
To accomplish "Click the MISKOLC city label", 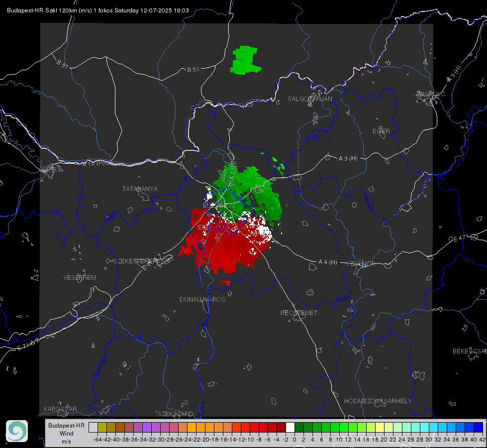I will 431,94.
